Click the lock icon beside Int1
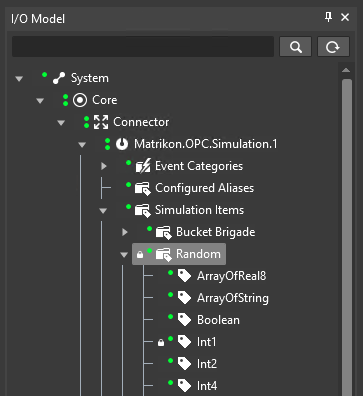Screen dimensions: 363x396 tap(161, 343)
